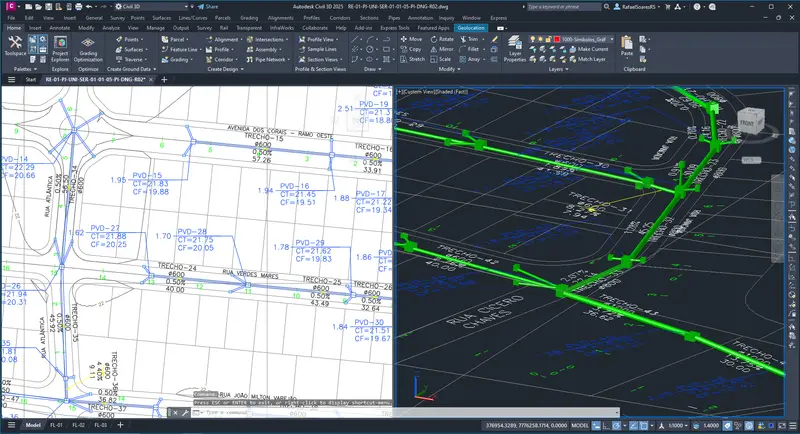This screenshot has height=434, width=800.
Task: Select the Rotate tool
Action: (442, 39)
